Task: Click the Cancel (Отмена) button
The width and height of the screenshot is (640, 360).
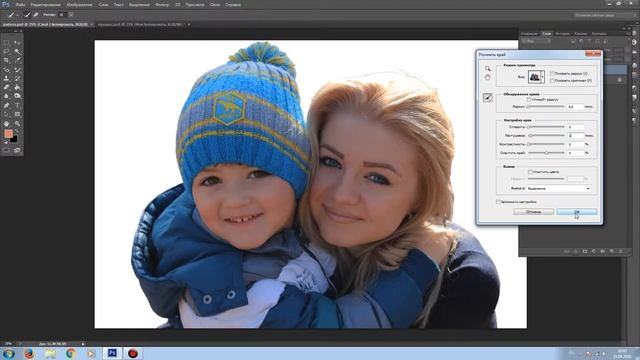Action: coord(533,212)
